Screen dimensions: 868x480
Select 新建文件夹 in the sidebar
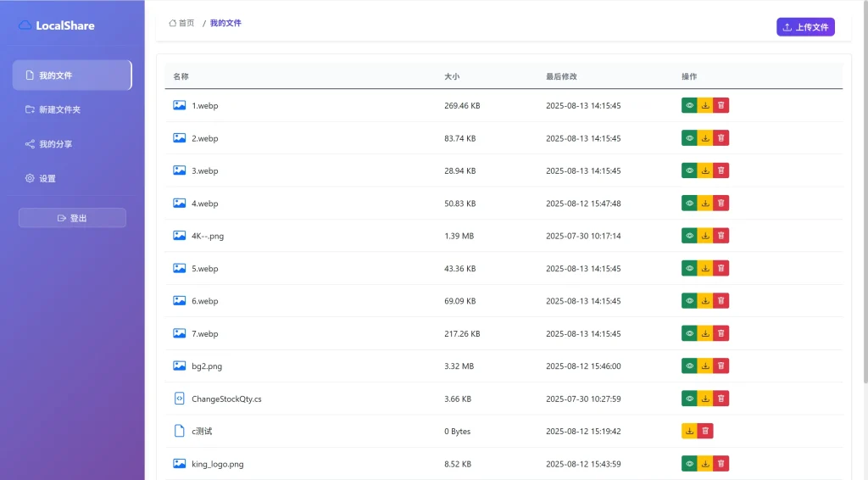(72, 109)
